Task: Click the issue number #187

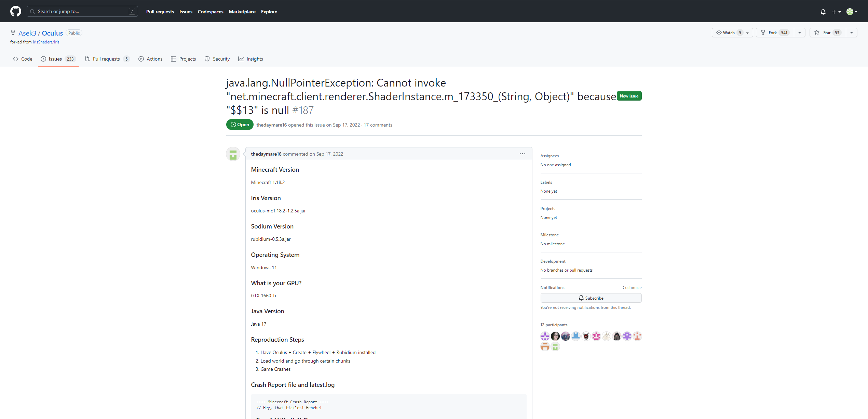Action: [x=303, y=110]
